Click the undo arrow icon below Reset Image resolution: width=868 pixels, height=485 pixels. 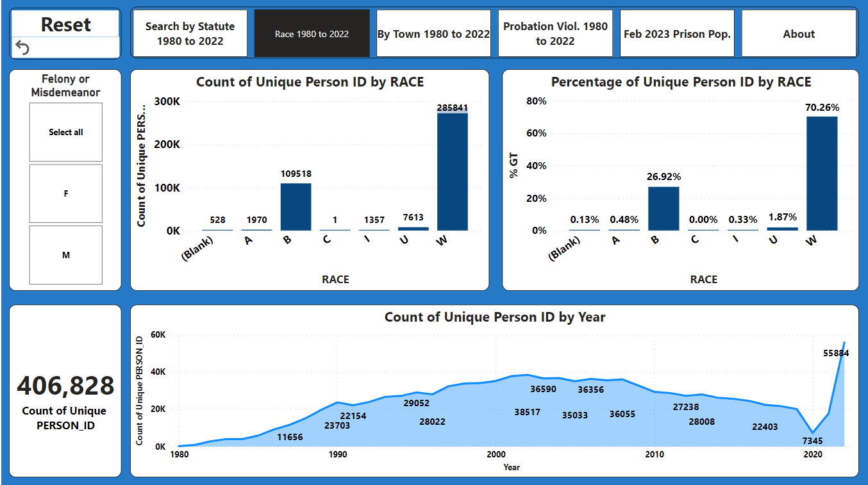point(23,46)
